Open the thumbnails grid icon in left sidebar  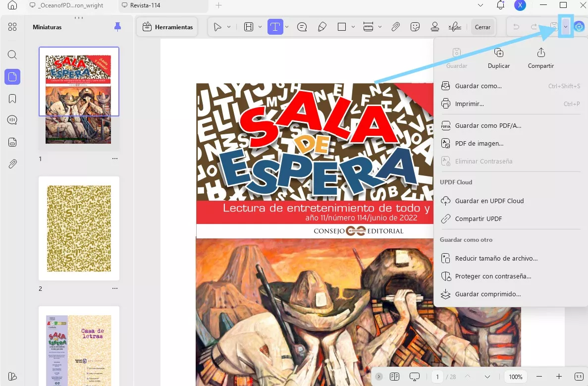coord(12,27)
